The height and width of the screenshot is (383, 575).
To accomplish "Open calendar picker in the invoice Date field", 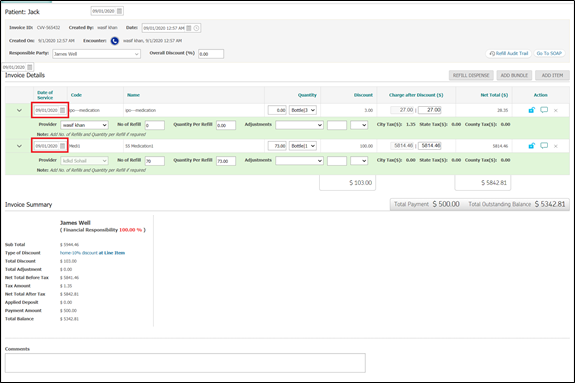I will [188, 28].
